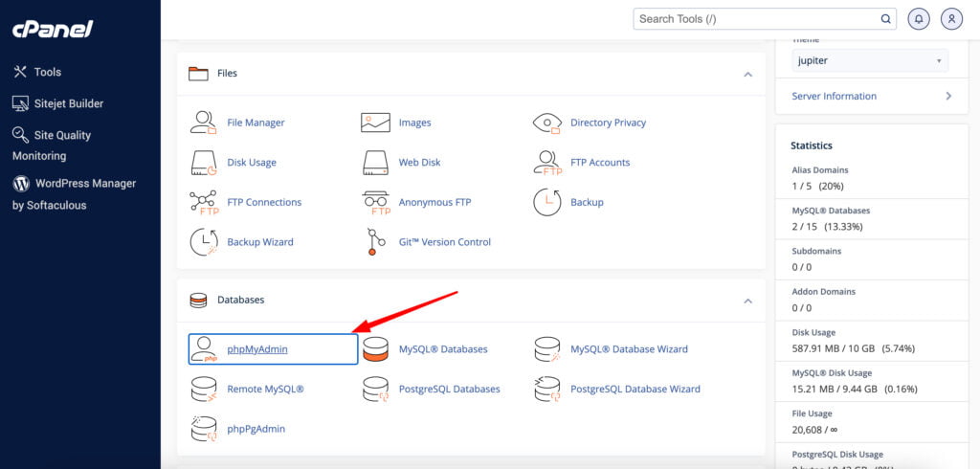
Task: Click the Git Version Control icon
Action: pyautogui.click(x=375, y=242)
